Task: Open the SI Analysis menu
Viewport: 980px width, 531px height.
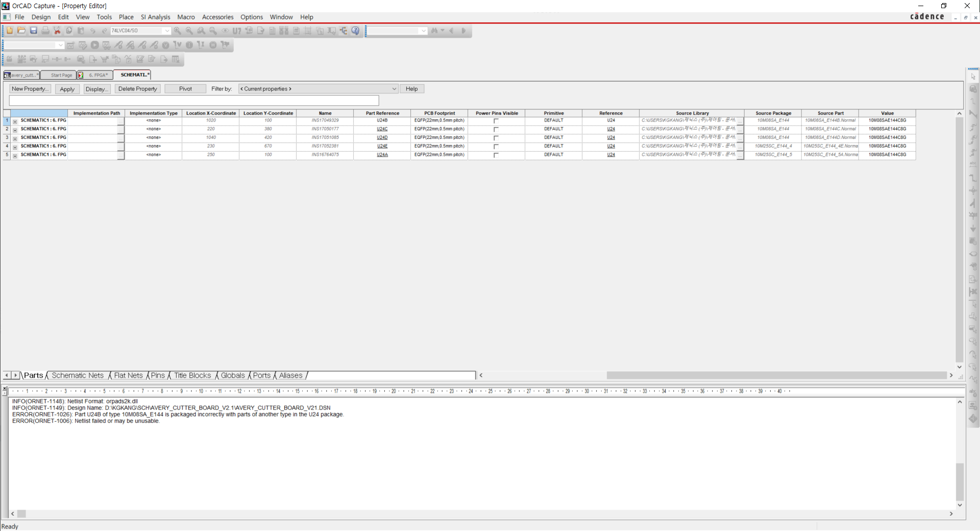Action: [x=156, y=17]
